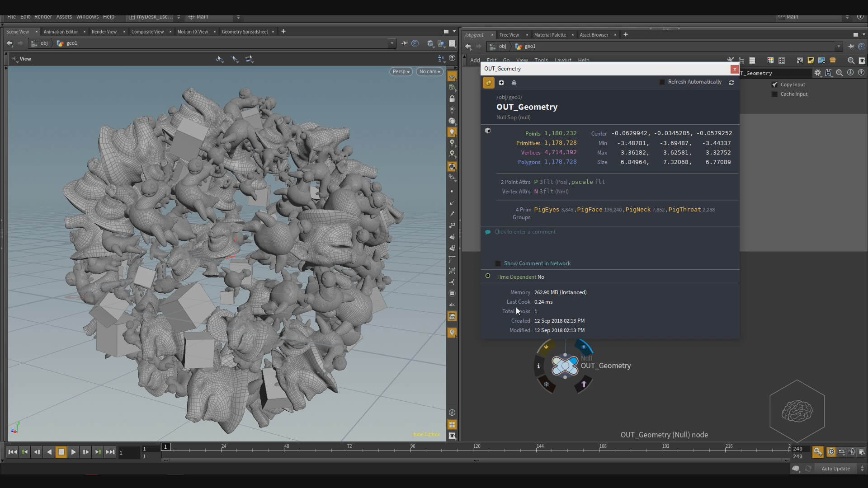Viewport: 868px width, 488px height.
Task: Open the No cam camera dropdown
Action: point(429,71)
